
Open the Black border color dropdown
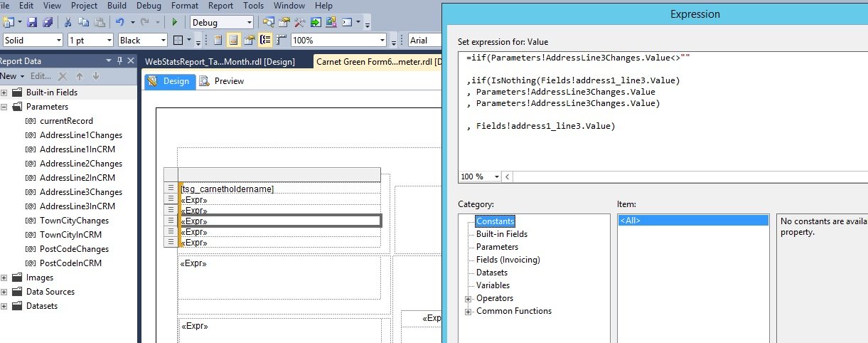click(x=163, y=41)
